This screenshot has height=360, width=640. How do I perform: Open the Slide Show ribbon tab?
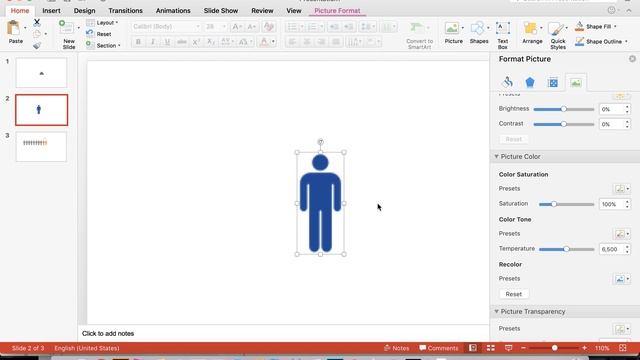221,11
